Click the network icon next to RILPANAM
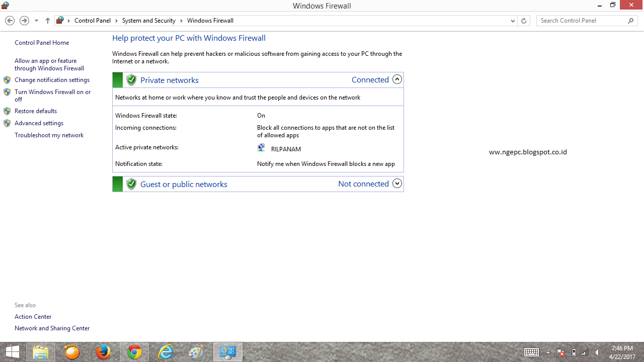 click(x=261, y=147)
